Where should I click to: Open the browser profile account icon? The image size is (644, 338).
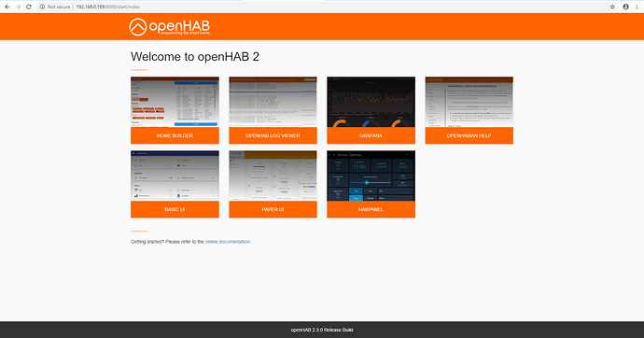click(x=625, y=7)
